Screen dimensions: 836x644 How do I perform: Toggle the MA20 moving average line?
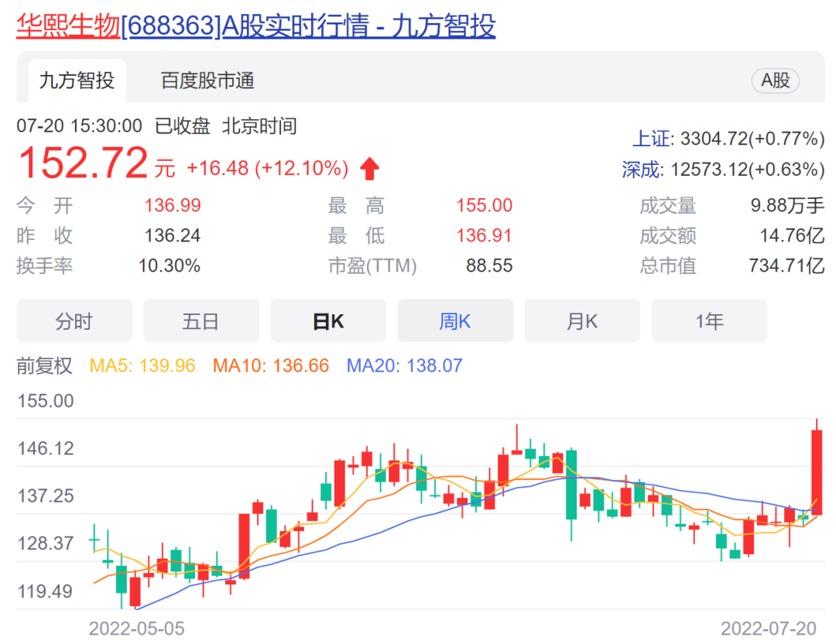[x=403, y=365]
